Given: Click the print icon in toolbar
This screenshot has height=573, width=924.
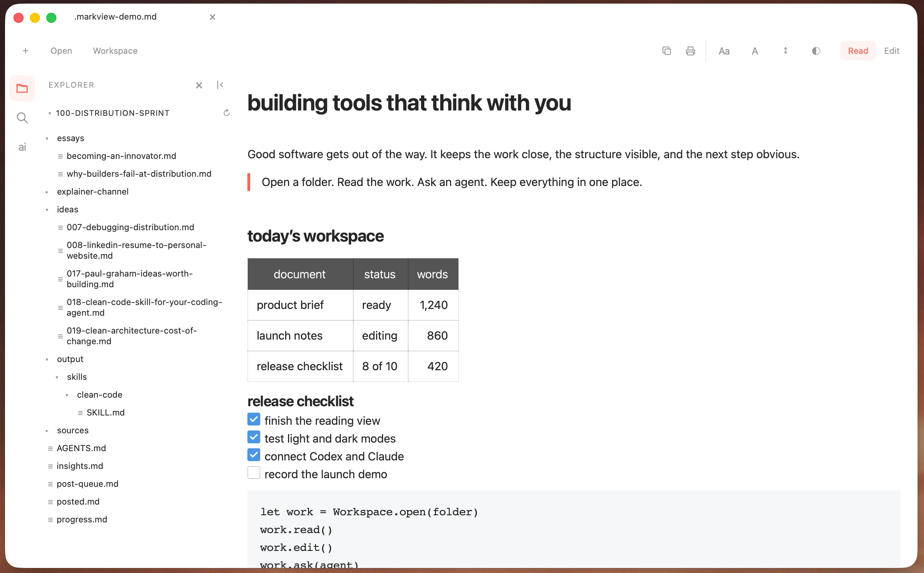Looking at the screenshot, I should [x=690, y=51].
